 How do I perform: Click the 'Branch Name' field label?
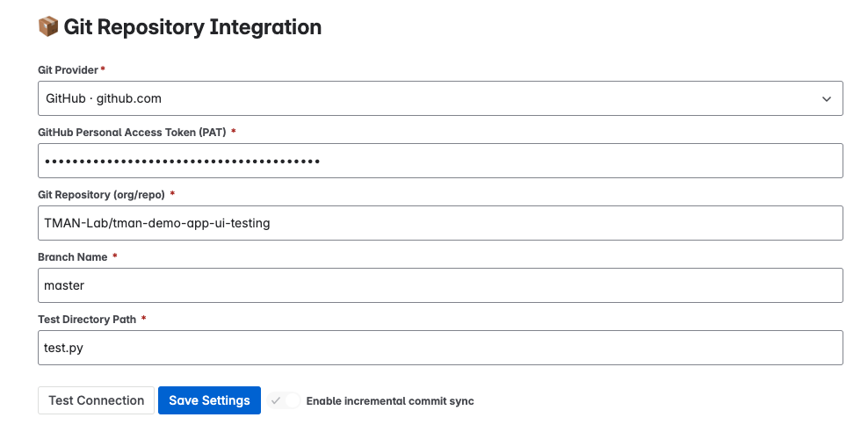tap(73, 257)
